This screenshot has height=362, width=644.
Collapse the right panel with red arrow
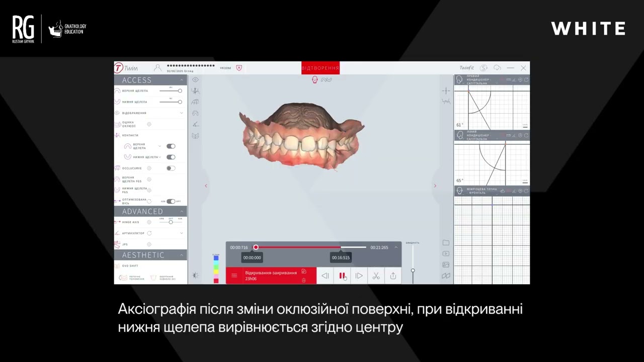pos(435,186)
